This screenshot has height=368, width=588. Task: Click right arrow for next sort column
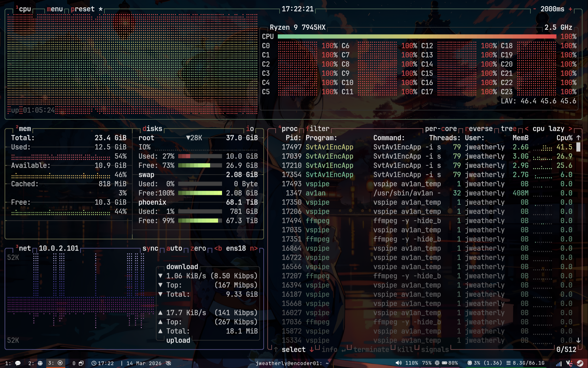click(570, 129)
